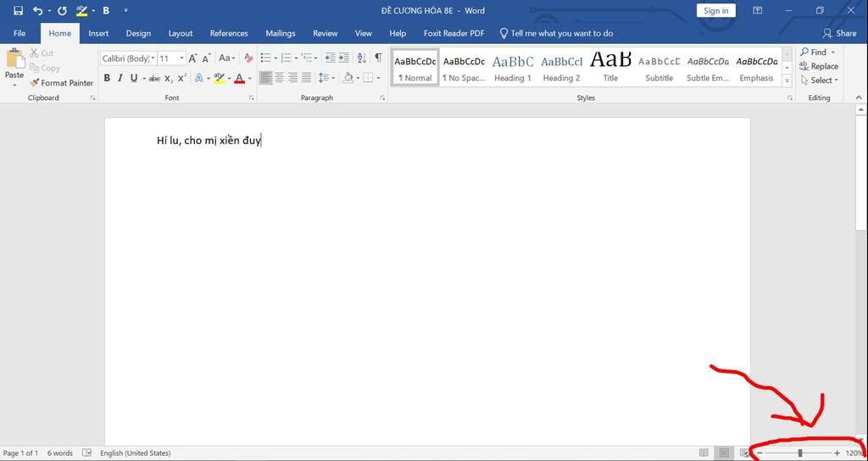Screen dimensions: 868x461
Task: Open Line and Paragraph Spacing
Action: click(325, 78)
